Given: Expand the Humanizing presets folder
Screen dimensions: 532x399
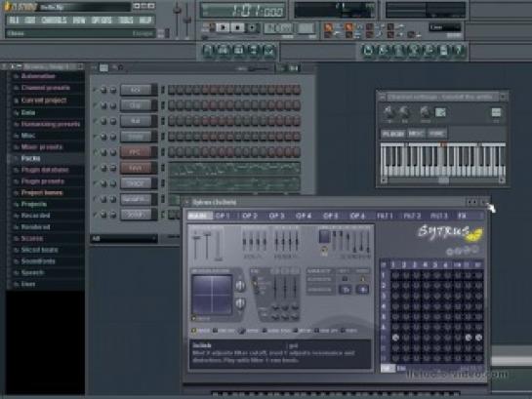Looking at the screenshot, I should pyautogui.click(x=50, y=124).
